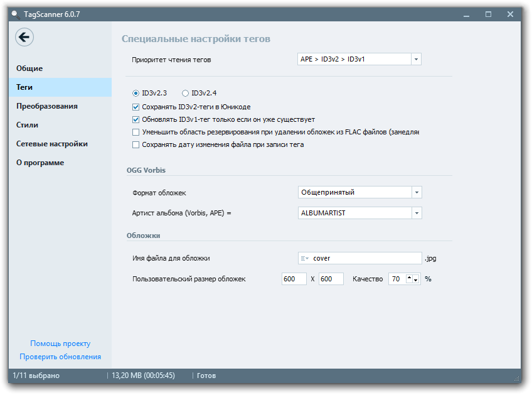Enable the FLAC reserve area reduction checkbox
The width and height of the screenshot is (532, 395).
tap(136, 132)
